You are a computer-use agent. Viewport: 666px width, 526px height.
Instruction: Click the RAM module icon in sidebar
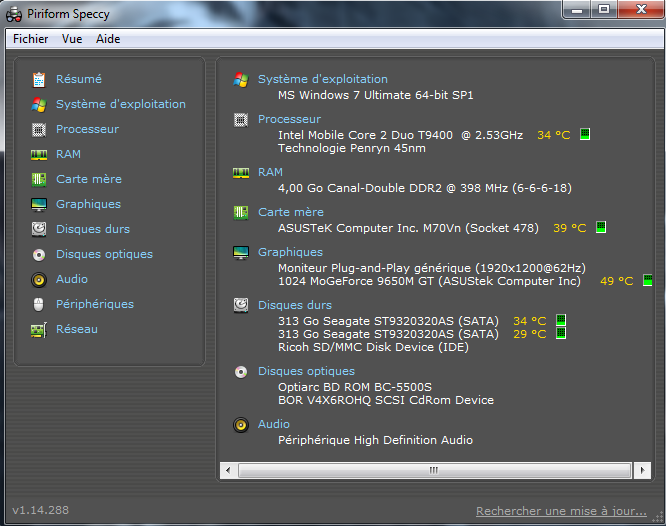point(39,154)
